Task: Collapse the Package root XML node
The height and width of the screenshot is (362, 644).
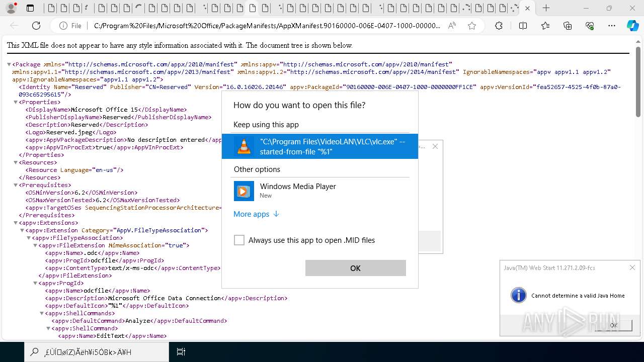Action: click(9, 64)
